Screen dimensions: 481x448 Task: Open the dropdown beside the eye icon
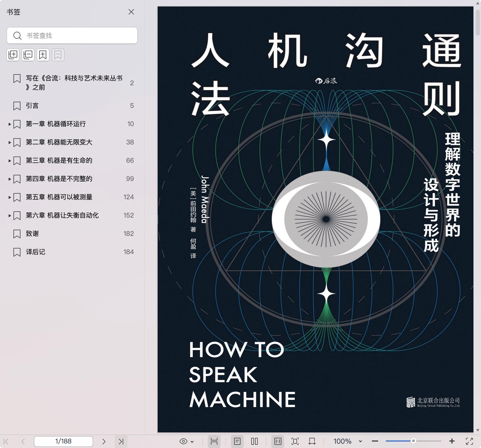point(192,442)
